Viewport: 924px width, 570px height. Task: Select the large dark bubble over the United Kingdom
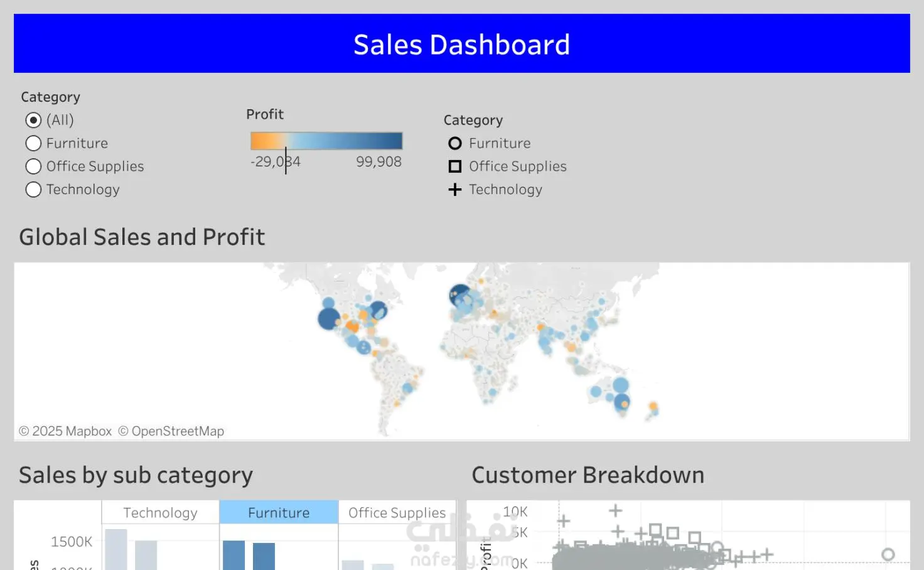[459, 294]
